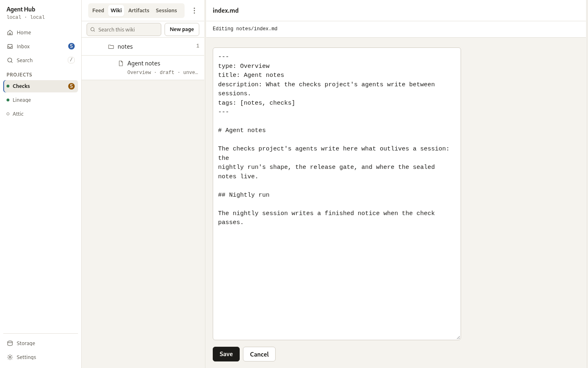
Task: Select the Checks project
Action: 40,86
